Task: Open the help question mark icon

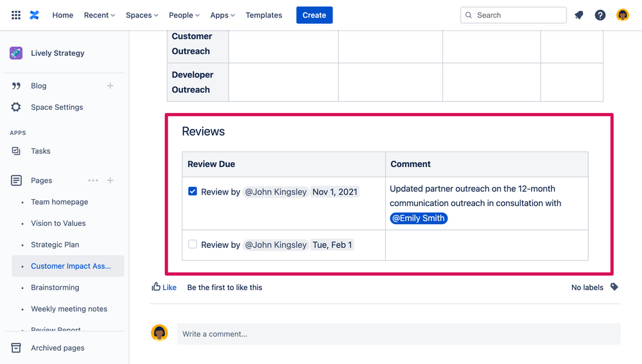Action: 600,15
